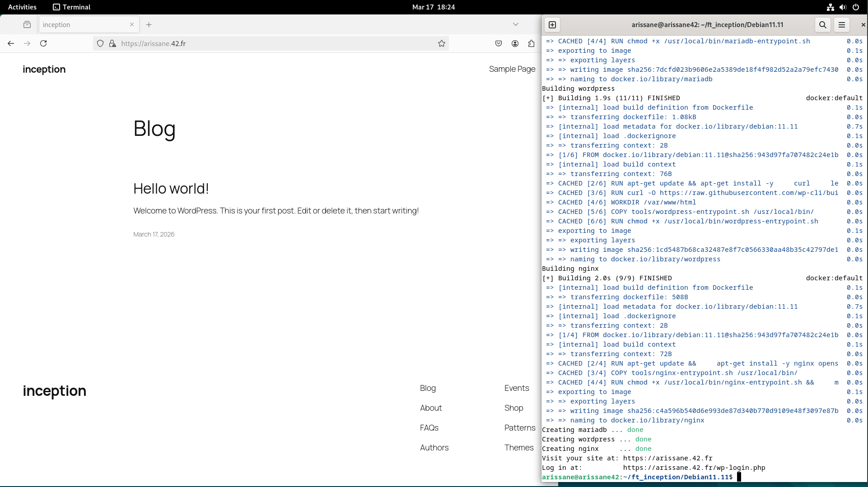Click wp-login.php URL in terminal

694,468
